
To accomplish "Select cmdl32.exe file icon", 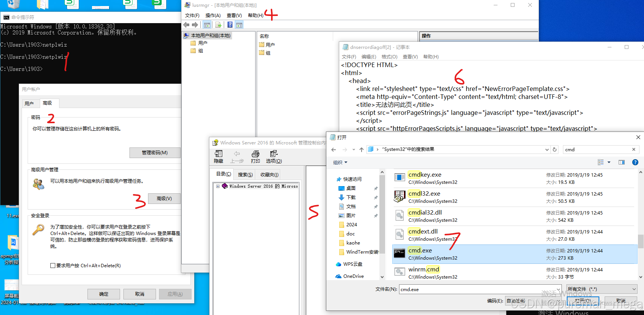I will click(x=399, y=197).
